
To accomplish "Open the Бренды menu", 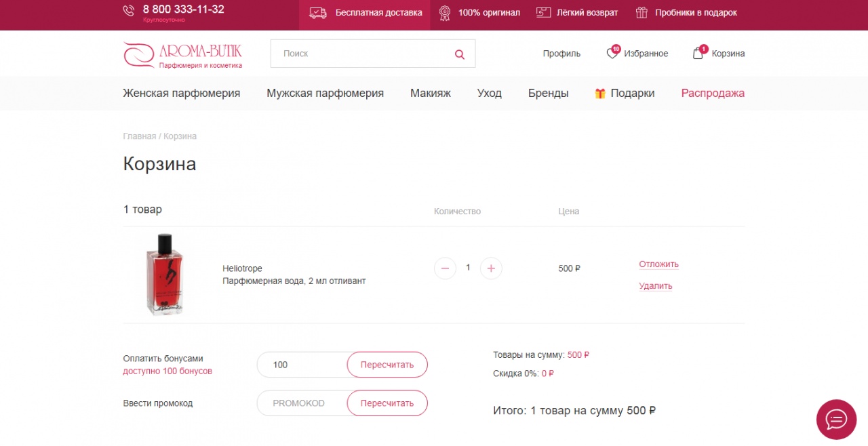I will pos(548,94).
